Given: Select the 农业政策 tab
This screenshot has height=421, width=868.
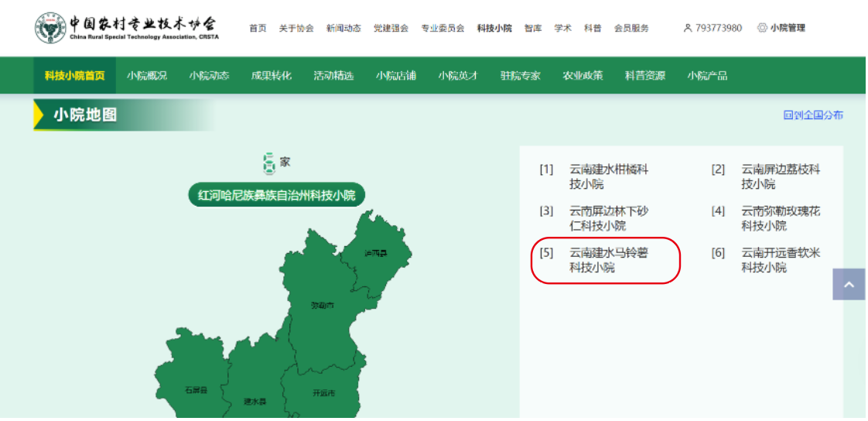Looking at the screenshot, I should tap(583, 76).
